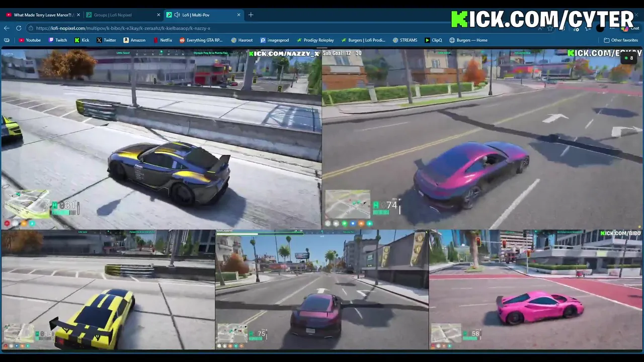Open the Youtube bookmark
The height and width of the screenshot is (362, 644).
tap(30, 40)
